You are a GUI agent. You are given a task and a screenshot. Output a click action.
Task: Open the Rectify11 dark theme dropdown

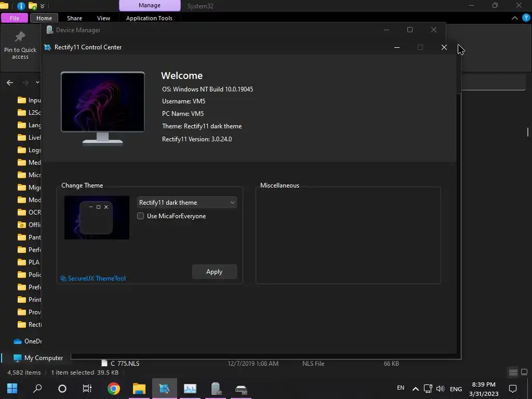(x=187, y=203)
